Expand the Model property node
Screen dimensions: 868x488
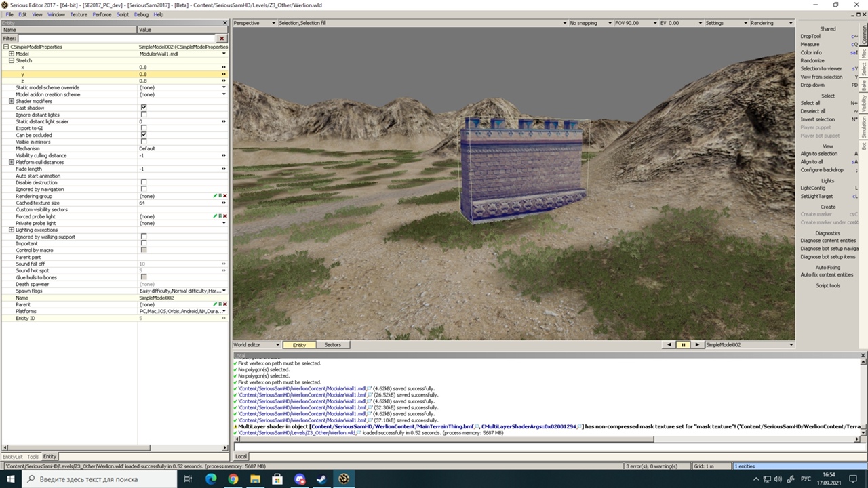(12, 54)
